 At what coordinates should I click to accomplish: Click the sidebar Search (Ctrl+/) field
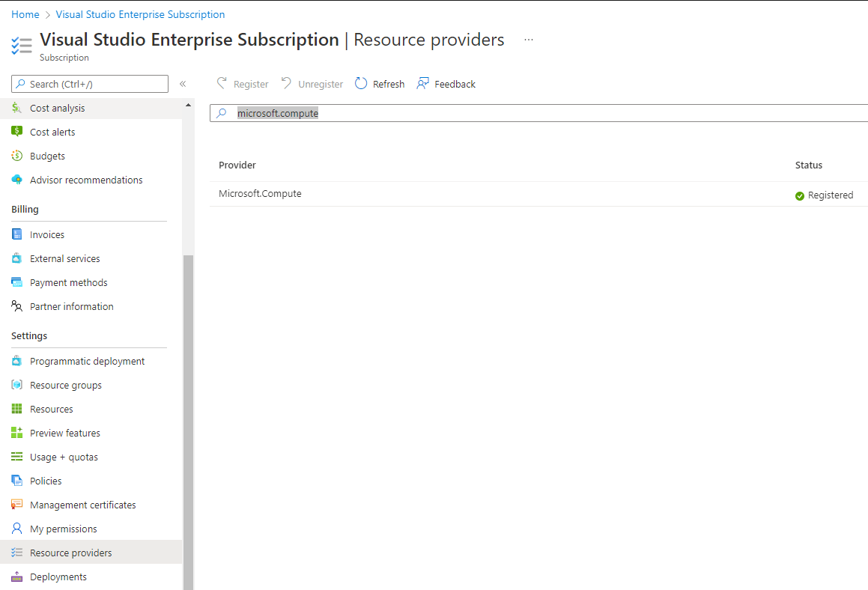[90, 84]
